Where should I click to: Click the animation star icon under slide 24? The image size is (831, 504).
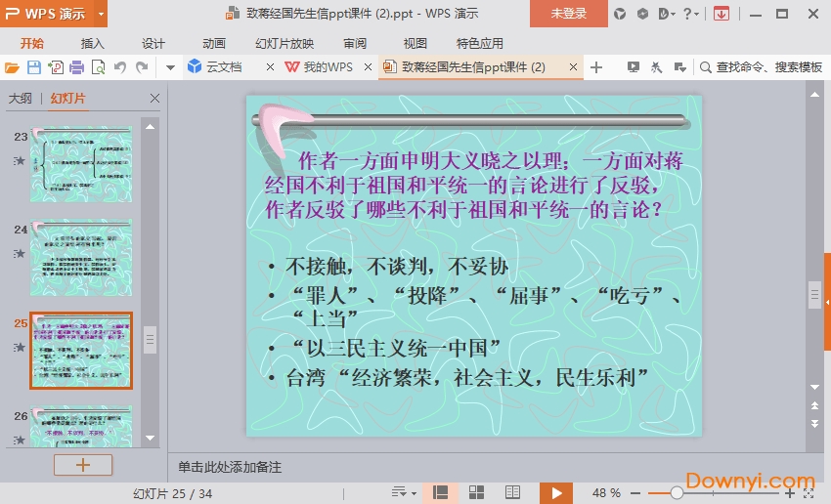click(x=20, y=254)
